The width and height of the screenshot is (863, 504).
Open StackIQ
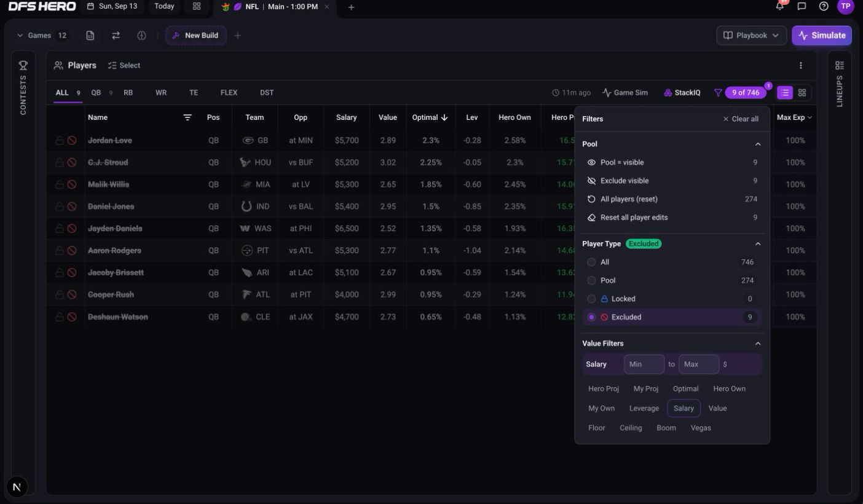682,93
